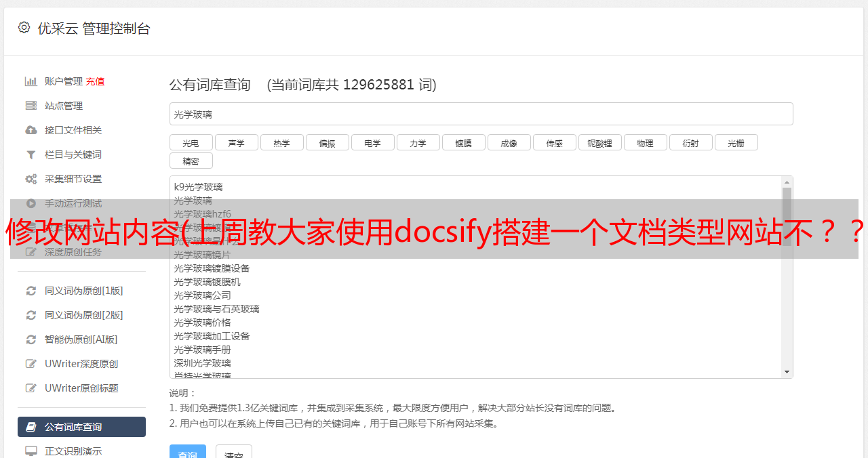868x458 pixels.
Task: Open 账户管理 via its bar chart icon
Action: tap(31, 81)
